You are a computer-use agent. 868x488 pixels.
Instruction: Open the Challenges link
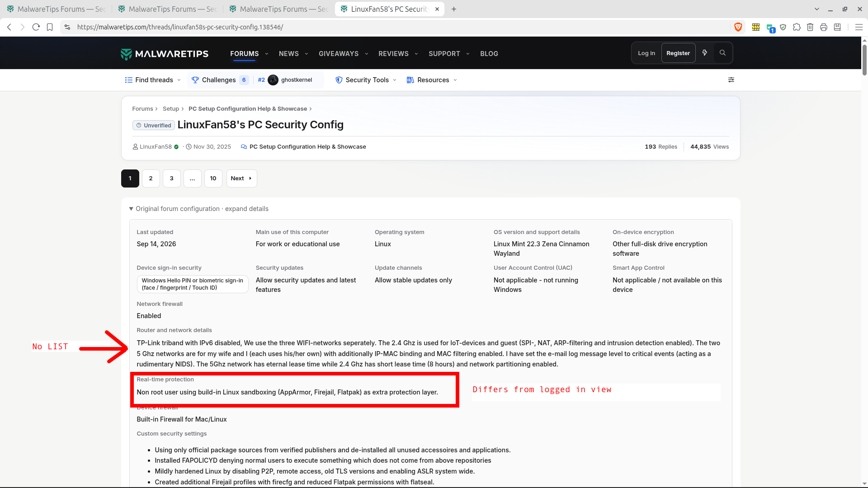click(x=220, y=80)
